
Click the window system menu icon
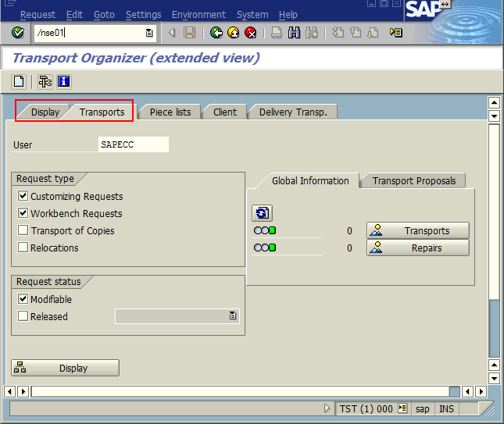tap(9, 3)
